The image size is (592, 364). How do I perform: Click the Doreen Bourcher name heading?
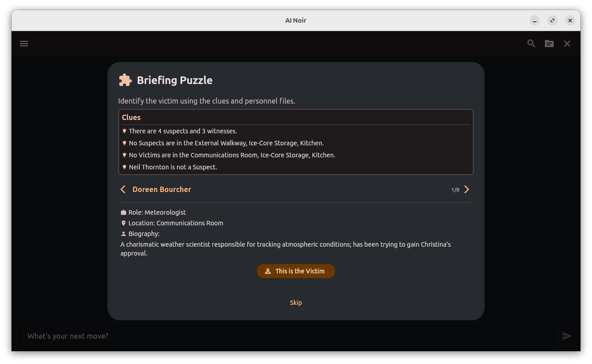coord(162,189)
